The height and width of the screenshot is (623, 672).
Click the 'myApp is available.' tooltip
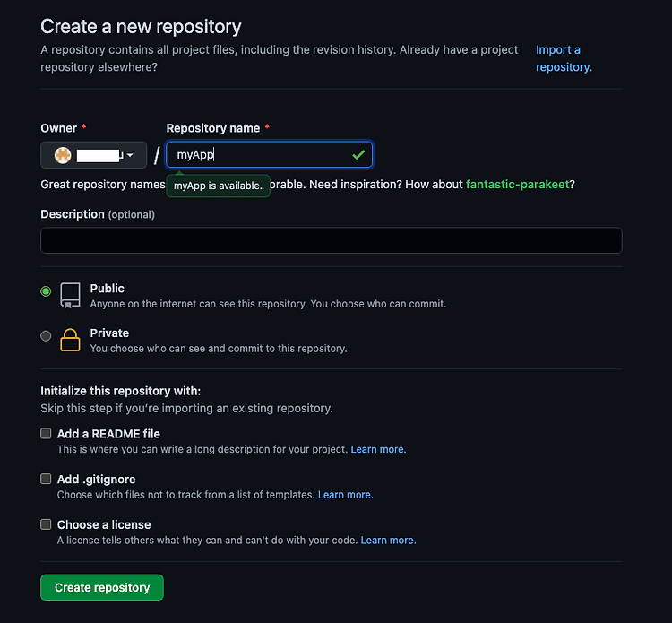pos(218,186)
